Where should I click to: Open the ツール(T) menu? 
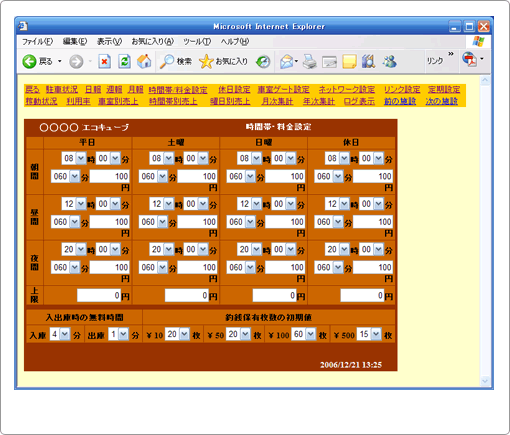click(197, 42)
